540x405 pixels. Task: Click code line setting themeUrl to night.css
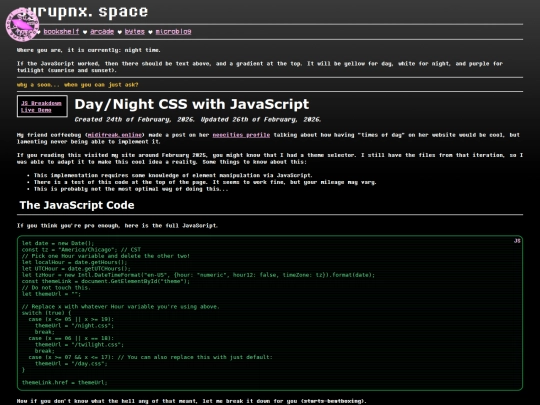click(74, 325)
